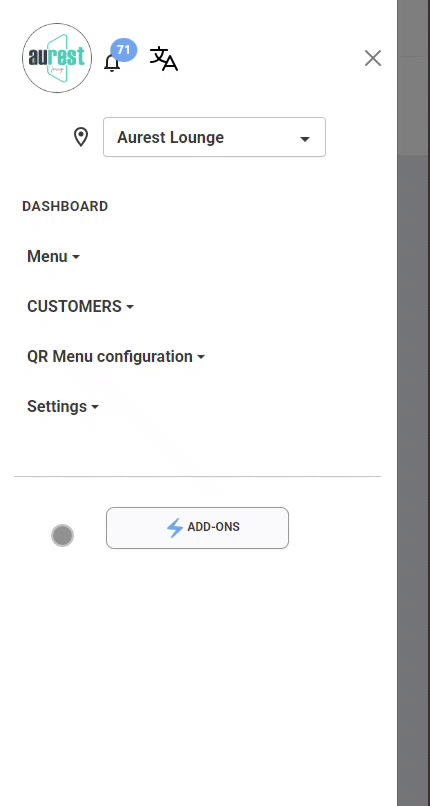Viewport: 430px width, 806px height.
Task: Click the arrow in the location combo box
Action: [x=305, y=139]
